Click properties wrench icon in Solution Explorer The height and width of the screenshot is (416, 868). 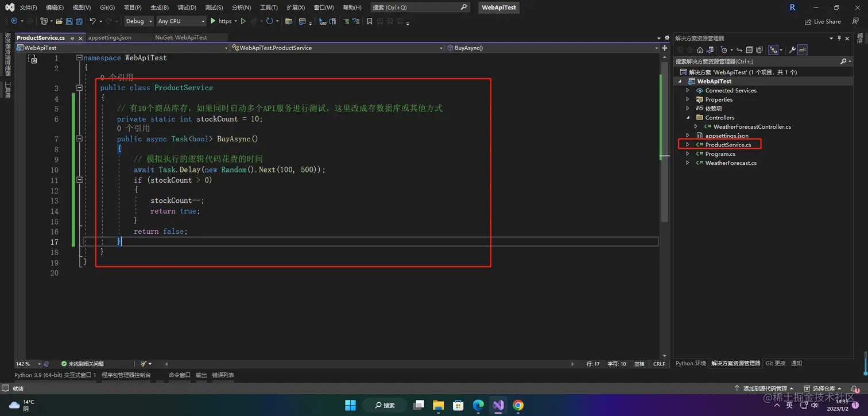point(792,50)
